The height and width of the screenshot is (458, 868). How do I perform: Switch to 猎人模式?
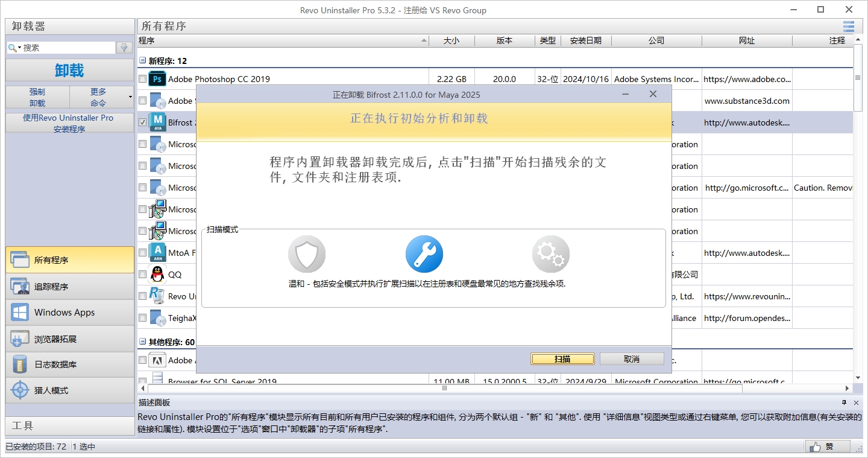pyautogui.click(x=70, y=390)
